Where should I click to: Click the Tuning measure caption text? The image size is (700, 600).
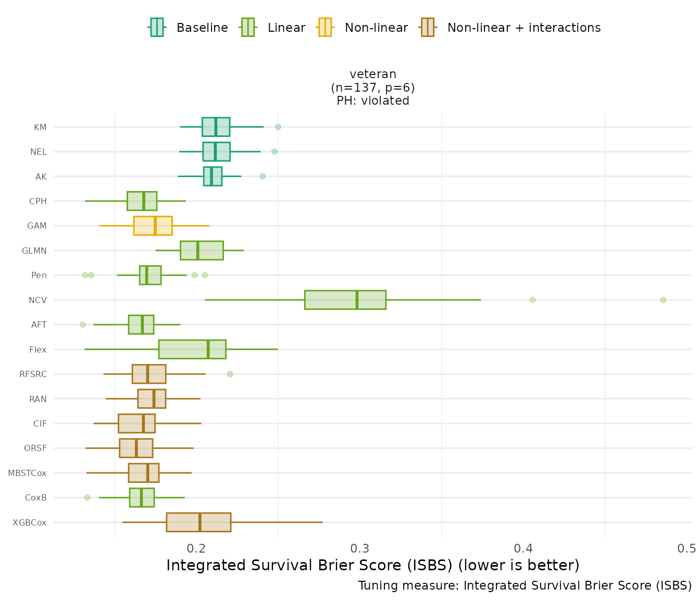point(524,586)
